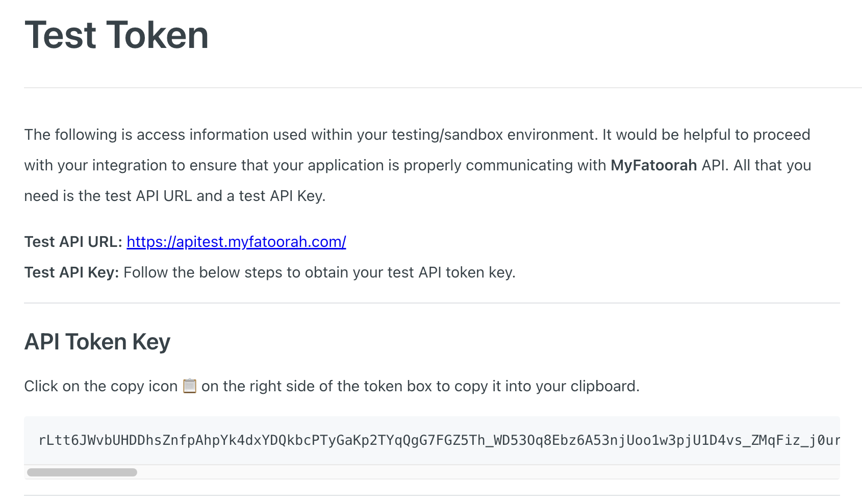This screenshot has width=862, height=504.
Task: Click the bold "Test API URL:" label
Action: click(73, 242)
